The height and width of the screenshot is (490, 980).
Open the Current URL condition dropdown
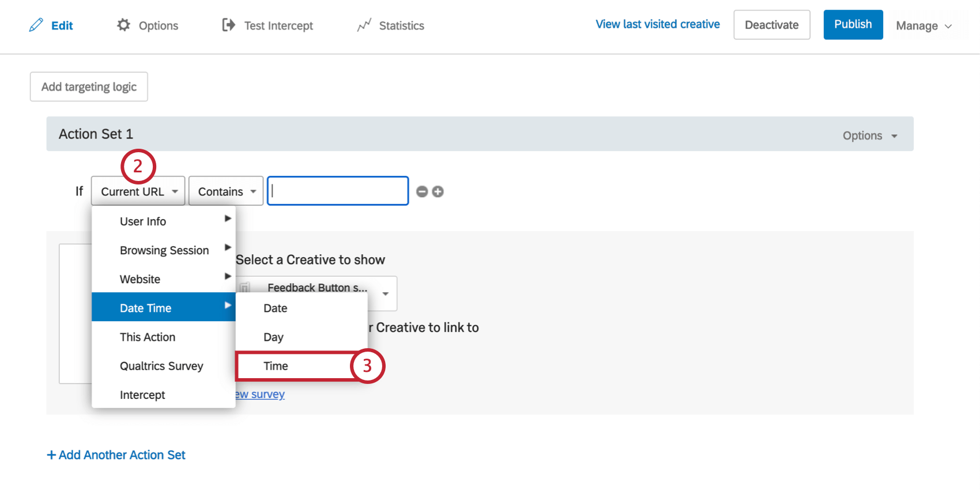pos(137,191)
